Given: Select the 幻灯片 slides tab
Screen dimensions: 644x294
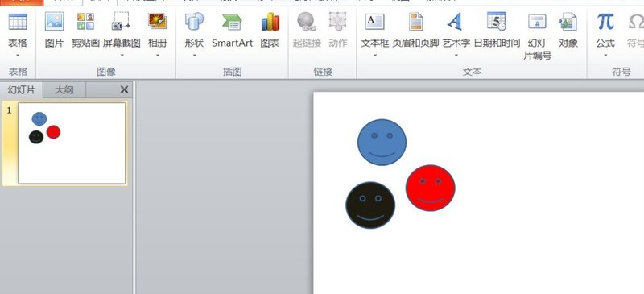Looking at the screenshot, I should click(x=22, y=90).
